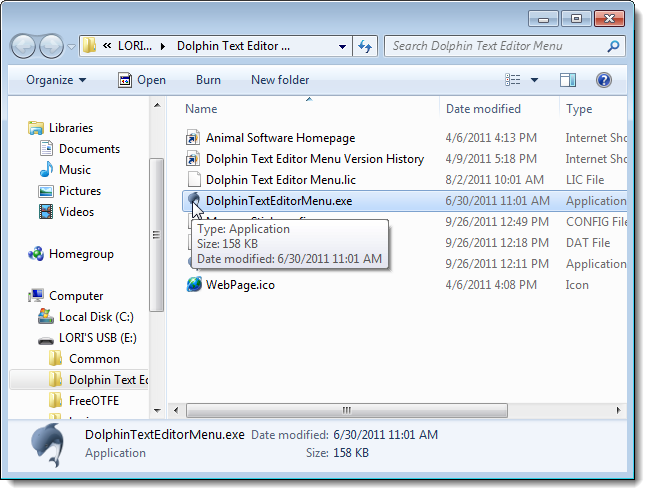650x495 pixels.
Task: Click the Videos film strip icon
Action: (46, 211)
